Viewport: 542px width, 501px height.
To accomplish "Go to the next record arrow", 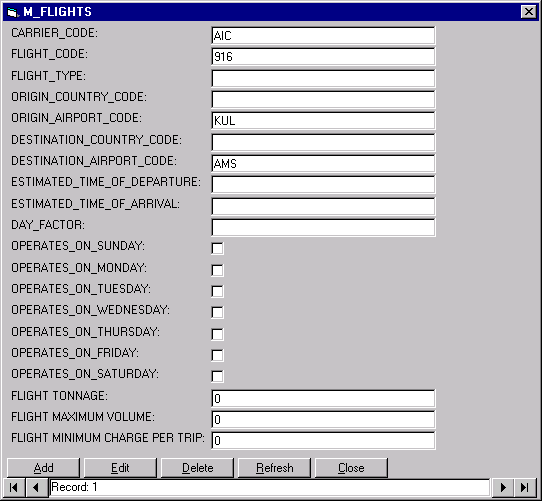I will point(503,488).
